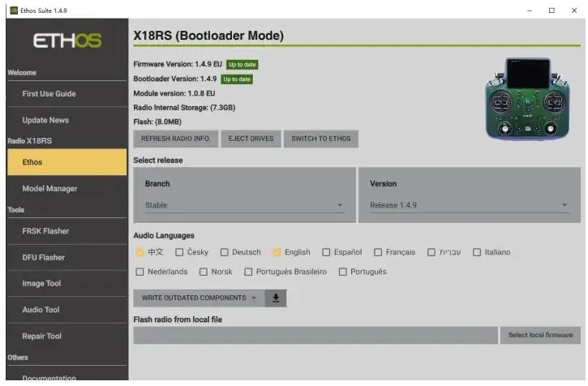Image resolution: width=588 pixels, height=386 pixels.
Task: Tick the Français checkbox
Action: [x=378, y=252]
